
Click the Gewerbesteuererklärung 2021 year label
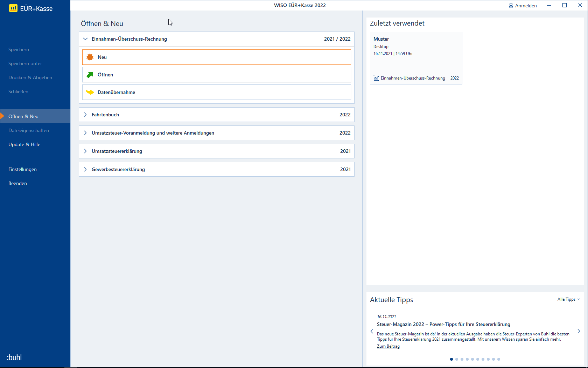[x=345, y=169]
